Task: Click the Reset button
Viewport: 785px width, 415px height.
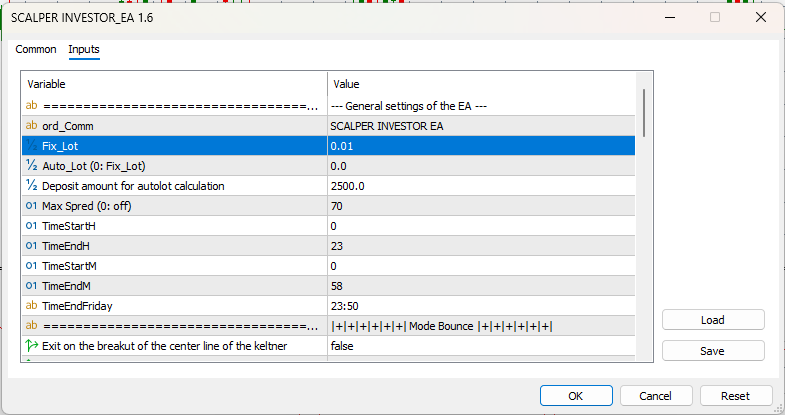Action: (x=737, y=395)
